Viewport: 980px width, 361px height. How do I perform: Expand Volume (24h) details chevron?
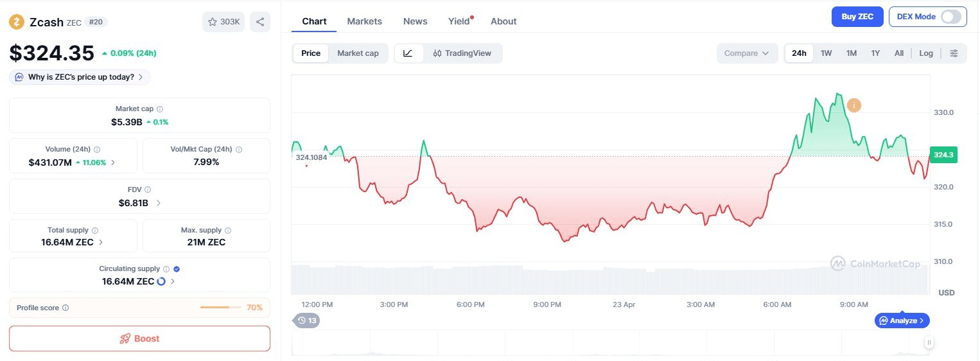(x=113, y=163)
